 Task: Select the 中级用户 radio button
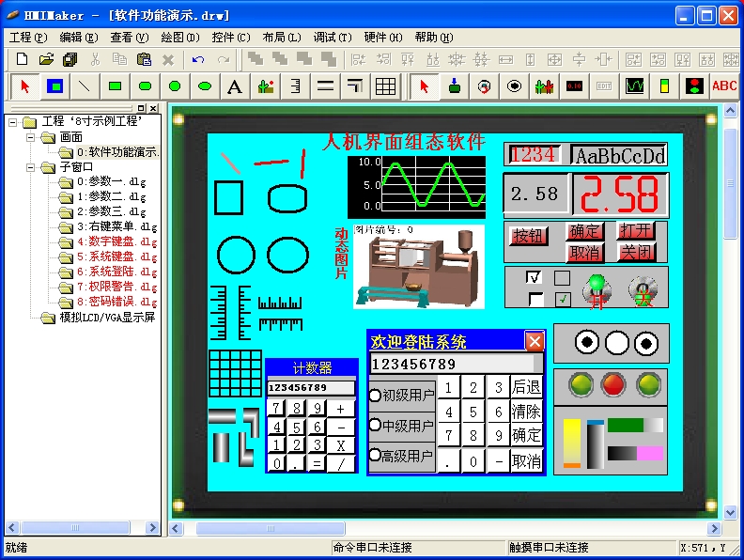pos(375,426)
